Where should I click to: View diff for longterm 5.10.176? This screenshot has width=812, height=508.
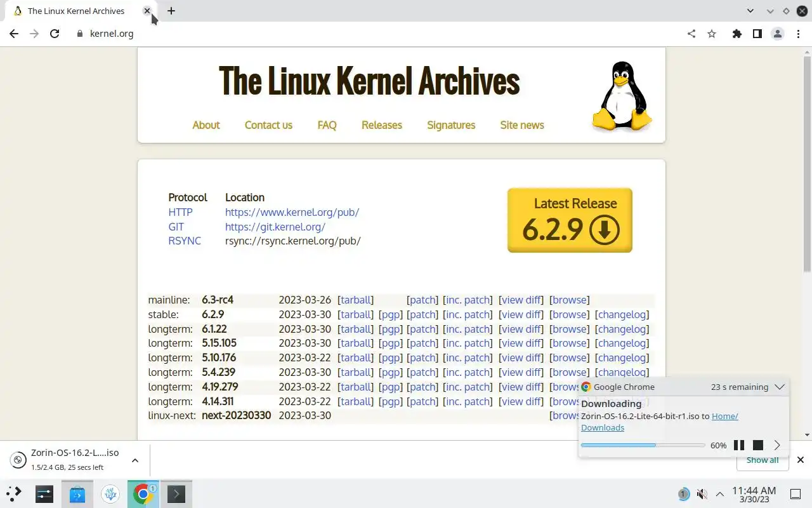521,358
